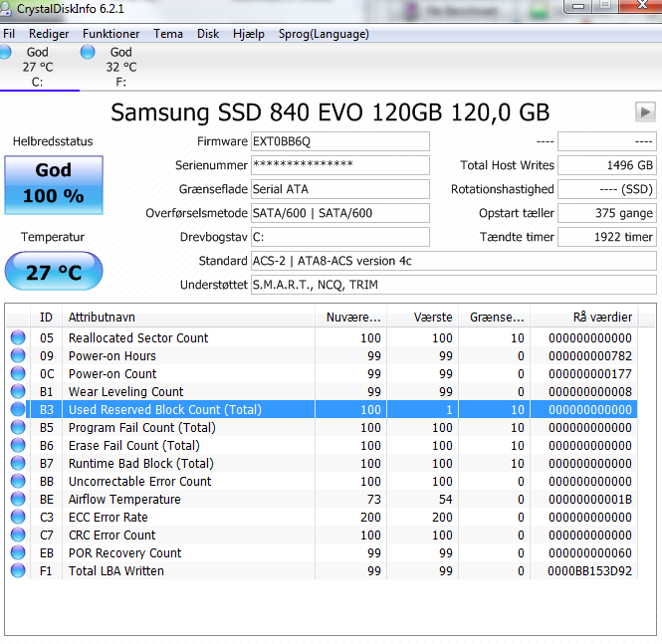Click status orb for Wear Leveling Count
662x644 pixels.
(x=18, y=391)
